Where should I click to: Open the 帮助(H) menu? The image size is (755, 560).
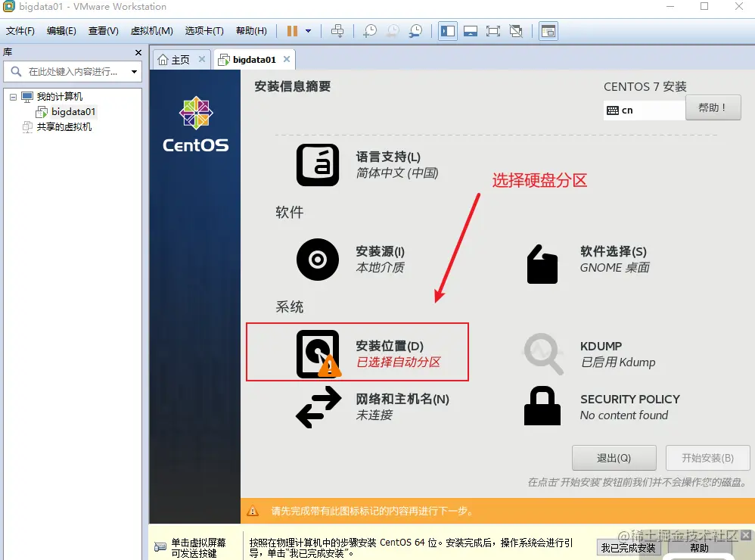[251, 31]
